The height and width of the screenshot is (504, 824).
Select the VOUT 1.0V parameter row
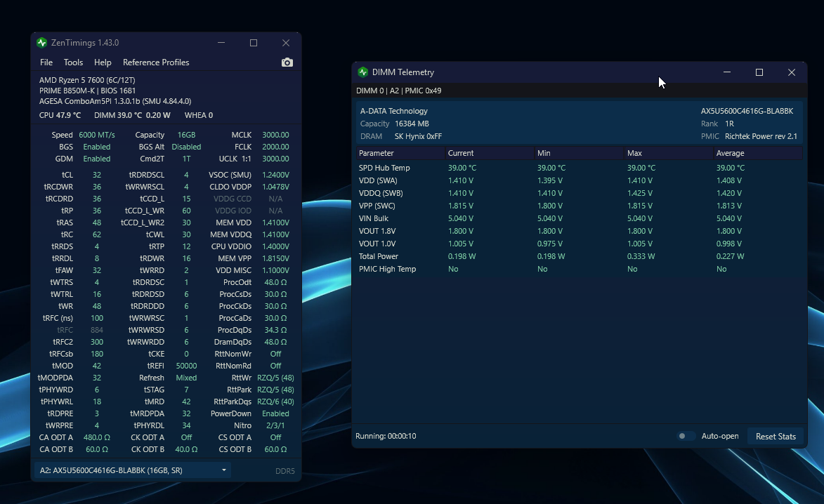(579, 244)
